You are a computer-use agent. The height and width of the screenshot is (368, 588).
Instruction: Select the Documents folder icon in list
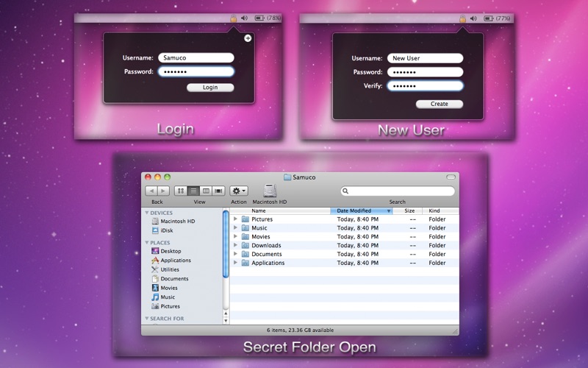pos(245,254)
